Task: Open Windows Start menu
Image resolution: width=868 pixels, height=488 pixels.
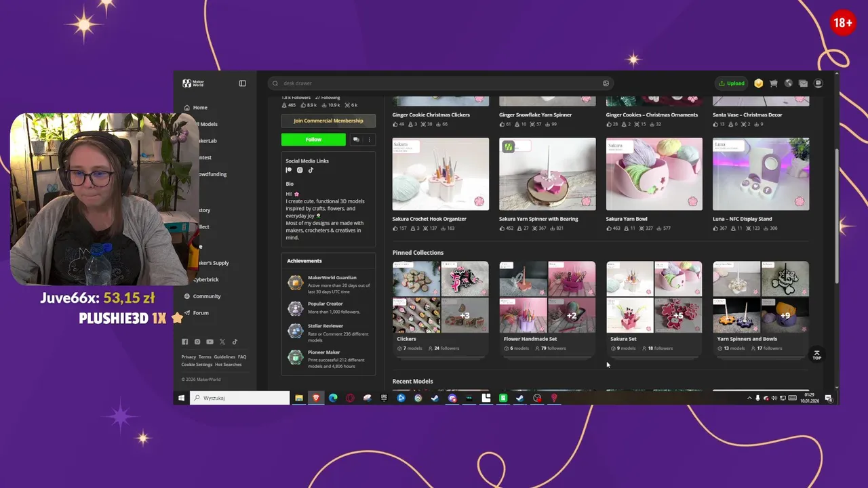Action: point(181,398)
